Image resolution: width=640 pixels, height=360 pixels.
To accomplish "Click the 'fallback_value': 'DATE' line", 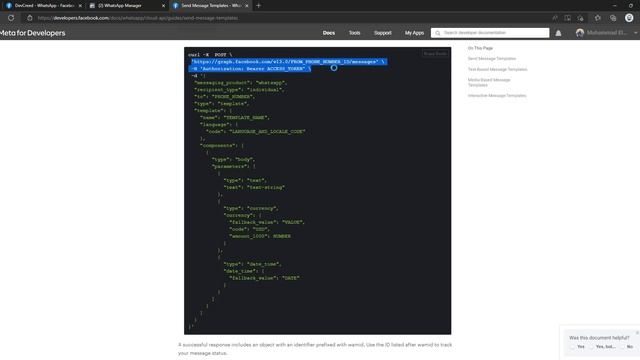I will pos(264,278).
